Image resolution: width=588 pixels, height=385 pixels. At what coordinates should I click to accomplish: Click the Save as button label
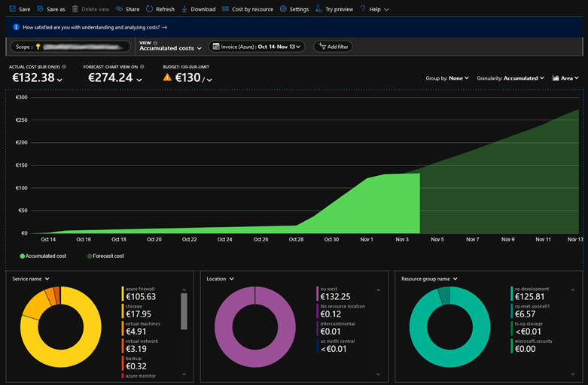tap(56, 9)
